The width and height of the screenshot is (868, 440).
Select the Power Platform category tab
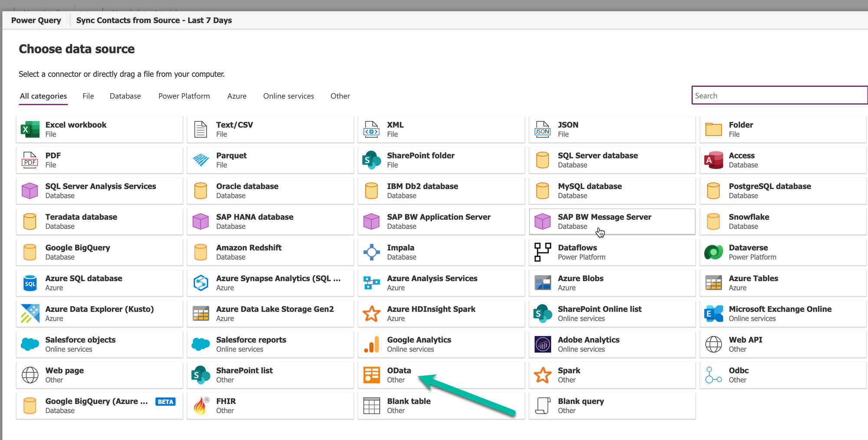coord(184,96)
